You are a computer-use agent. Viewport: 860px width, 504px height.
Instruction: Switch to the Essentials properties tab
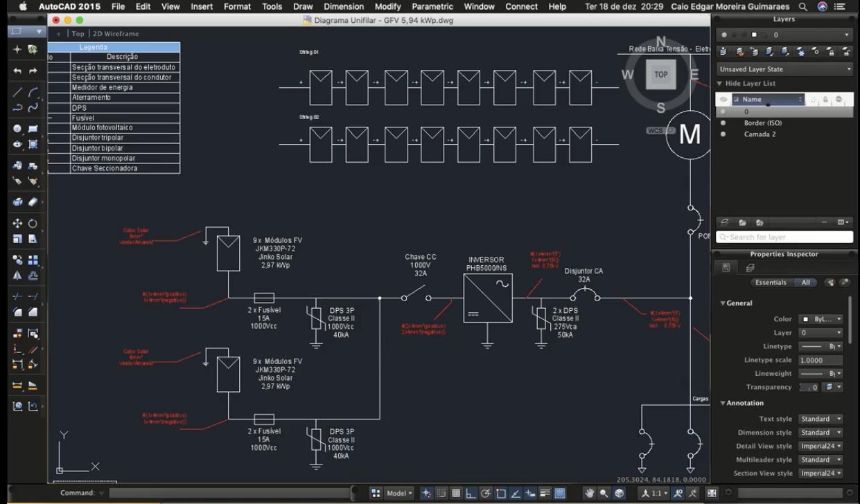771,282
